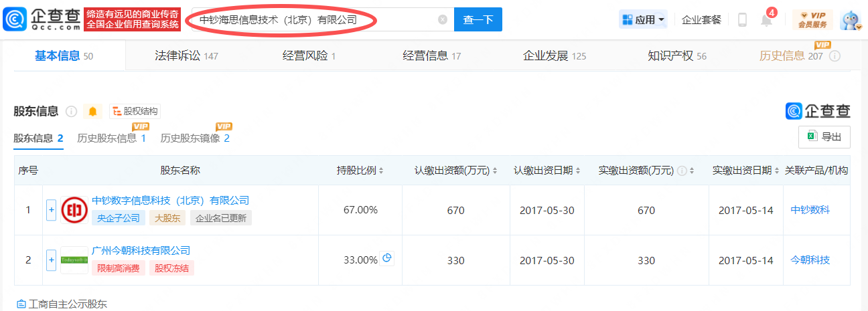Sort by 实缴出资日期 column
Viewport: 868px width, 311px height.
click(745, 171)
